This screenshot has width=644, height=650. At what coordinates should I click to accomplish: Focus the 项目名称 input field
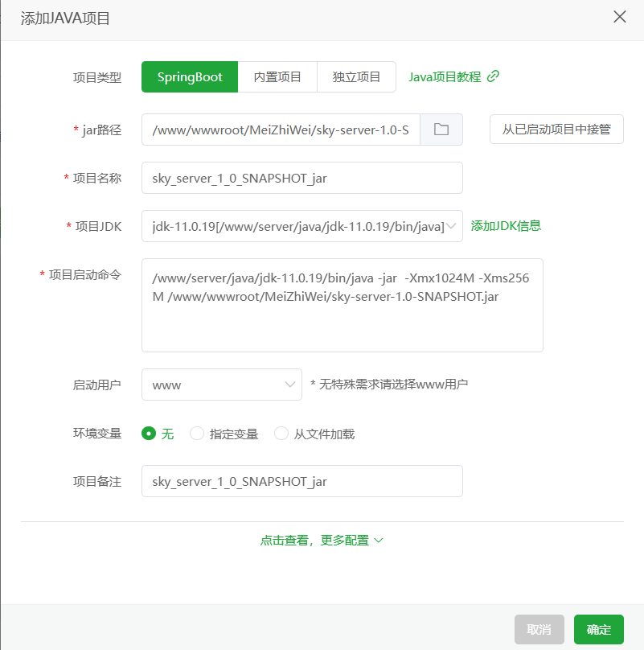click(302, 178)
